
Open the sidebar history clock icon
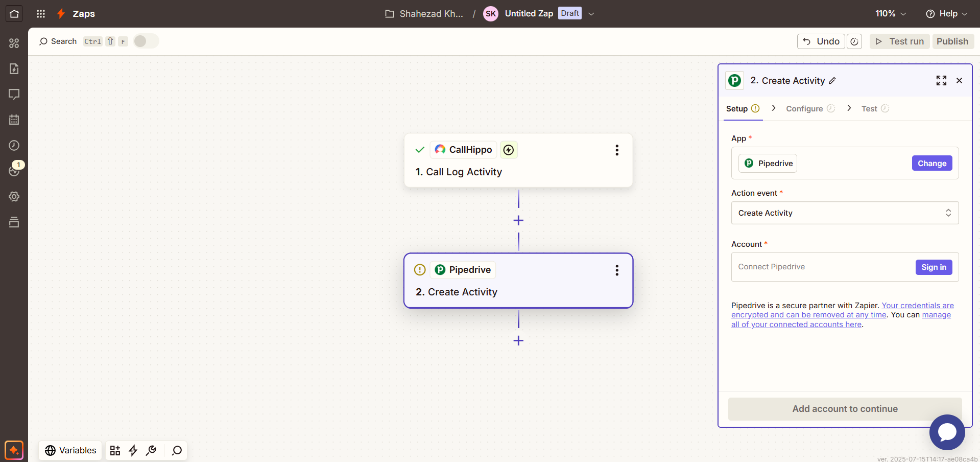(x=14, y=145)
